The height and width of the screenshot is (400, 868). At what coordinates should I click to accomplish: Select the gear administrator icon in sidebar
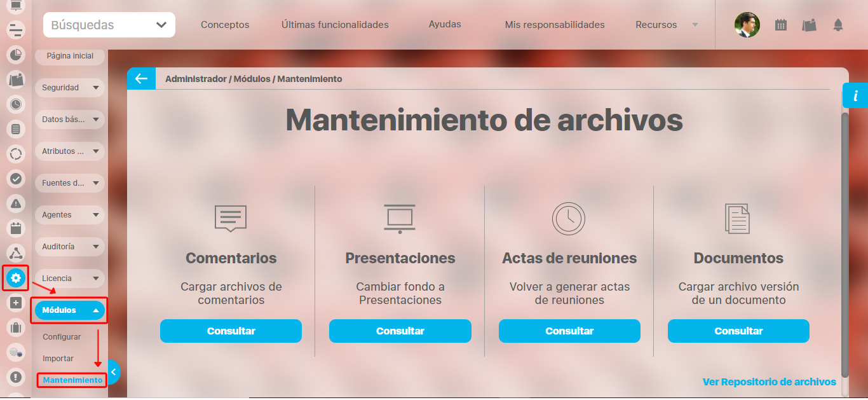click(16, 278)
